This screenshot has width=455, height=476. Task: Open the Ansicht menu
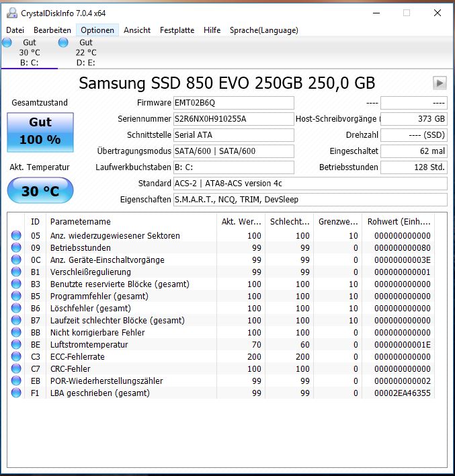(x=137, y=30)
